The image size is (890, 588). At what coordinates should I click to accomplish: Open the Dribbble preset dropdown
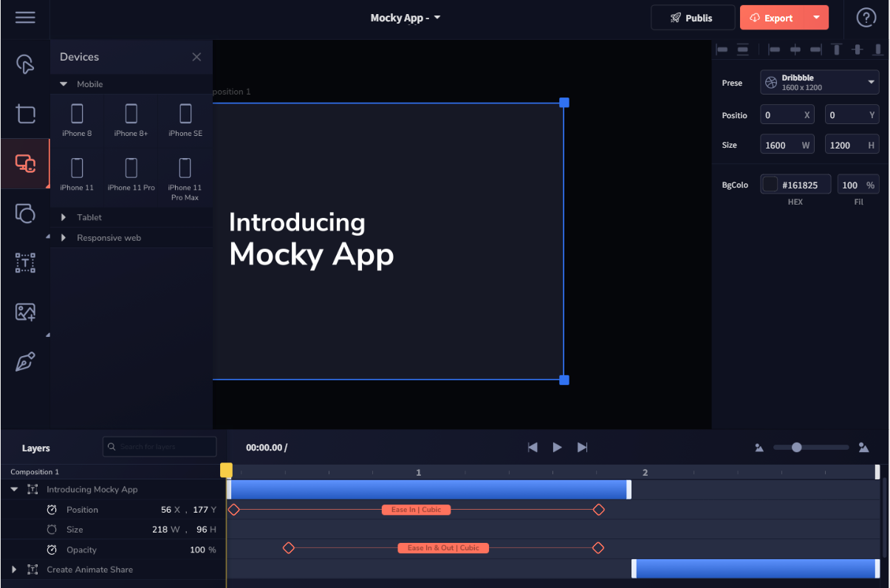click(819, 82)
